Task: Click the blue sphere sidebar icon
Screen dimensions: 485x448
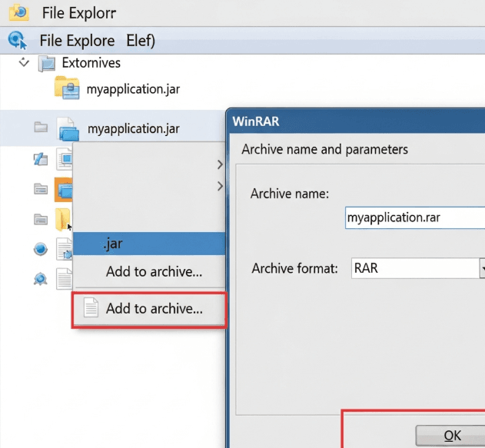Action: pos(41,249)
